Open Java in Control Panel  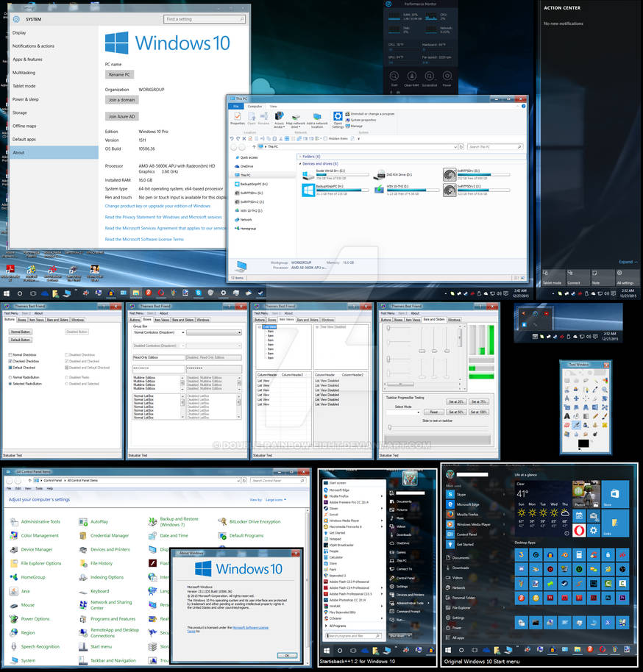coord(20,591)
